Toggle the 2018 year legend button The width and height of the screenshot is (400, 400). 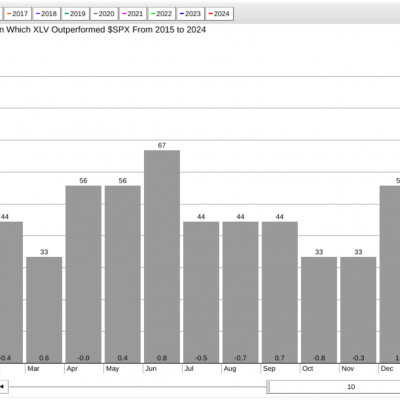tap(46, 14)
